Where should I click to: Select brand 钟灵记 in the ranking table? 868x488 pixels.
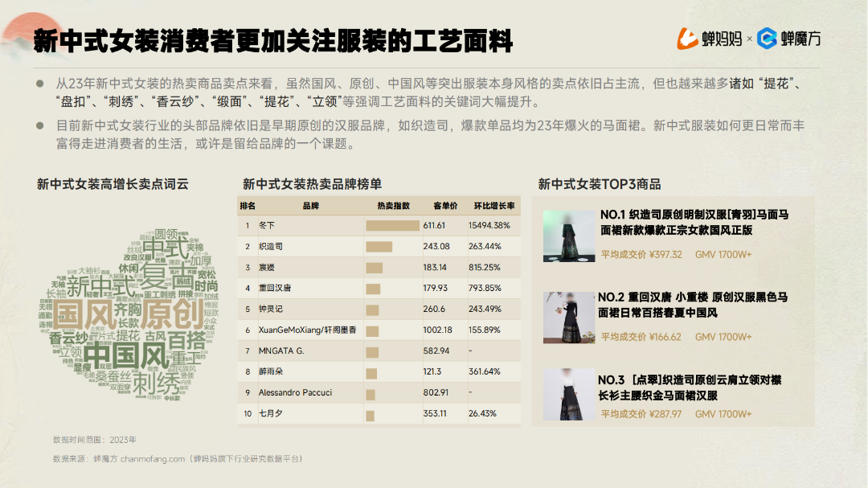coord(271,309)
